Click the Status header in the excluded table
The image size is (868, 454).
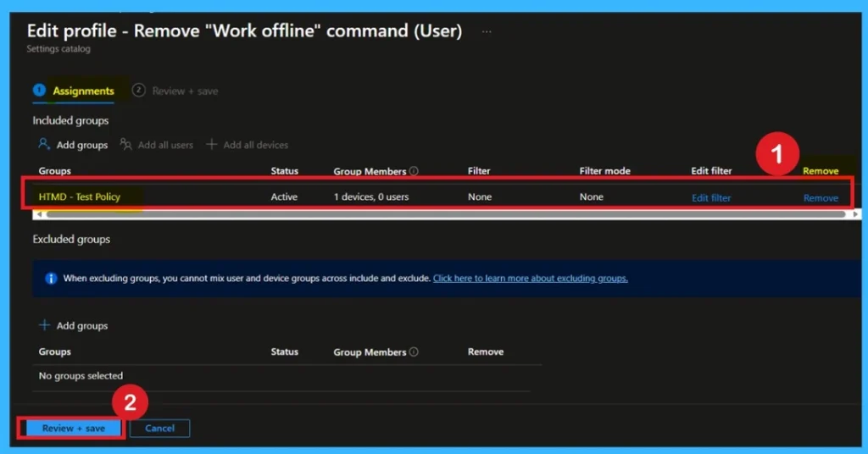pyautogui.click(x=284, y=352)
